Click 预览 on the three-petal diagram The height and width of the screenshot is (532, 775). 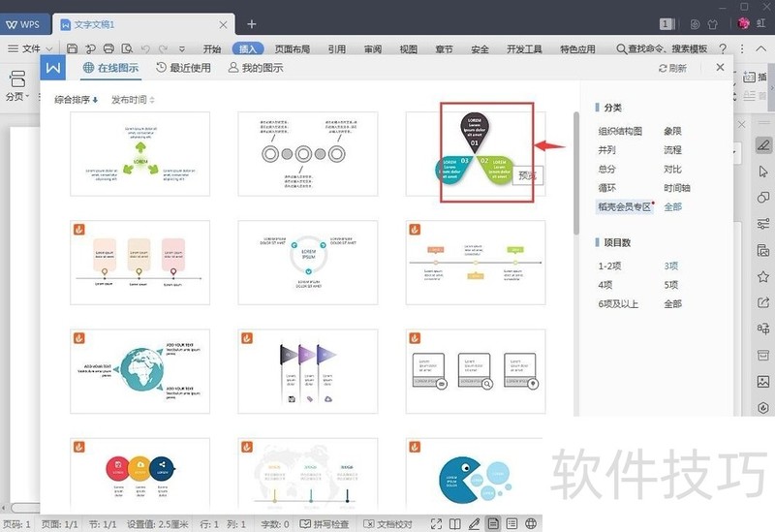point(527,175)
